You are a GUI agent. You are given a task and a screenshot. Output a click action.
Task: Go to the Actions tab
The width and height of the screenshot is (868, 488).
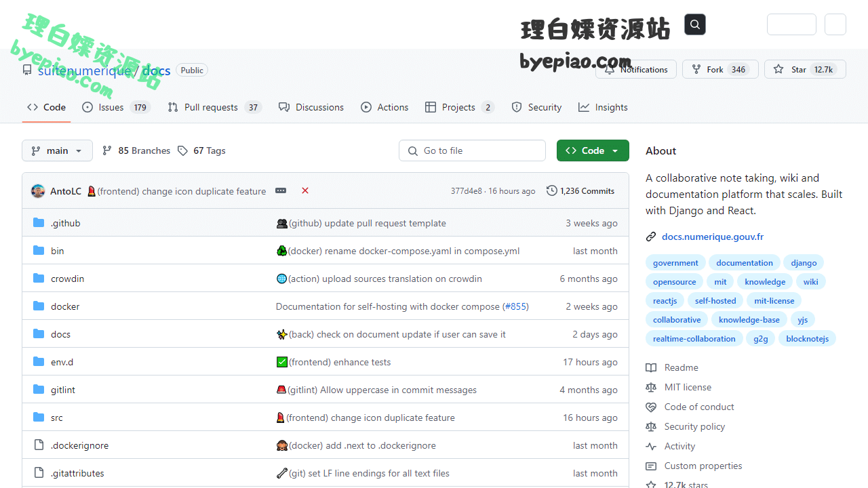point(384,107)
